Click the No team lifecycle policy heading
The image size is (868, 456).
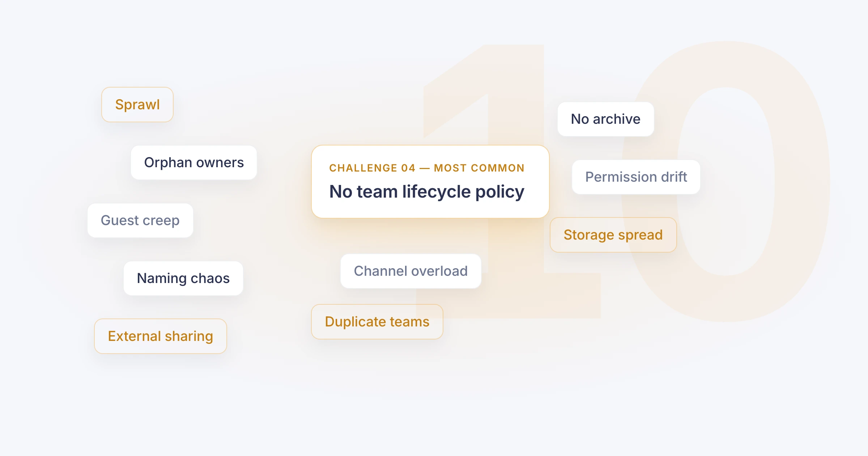(x=427, y=192)
